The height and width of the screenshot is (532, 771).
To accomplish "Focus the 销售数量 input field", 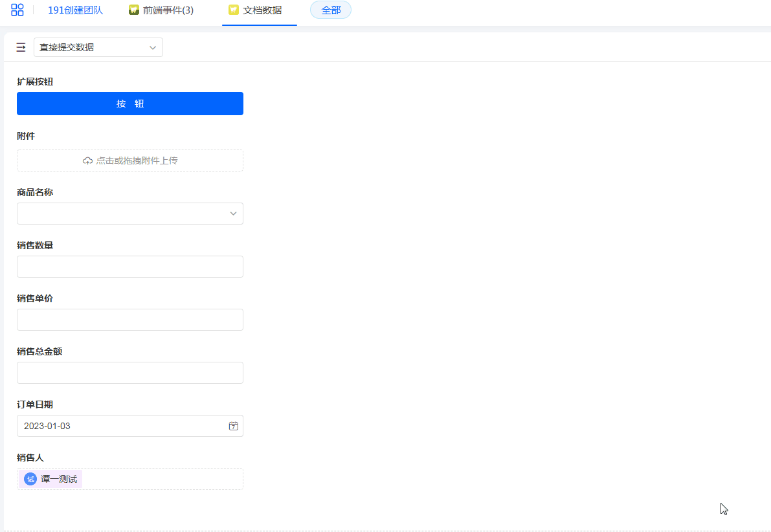I will 129,267.
